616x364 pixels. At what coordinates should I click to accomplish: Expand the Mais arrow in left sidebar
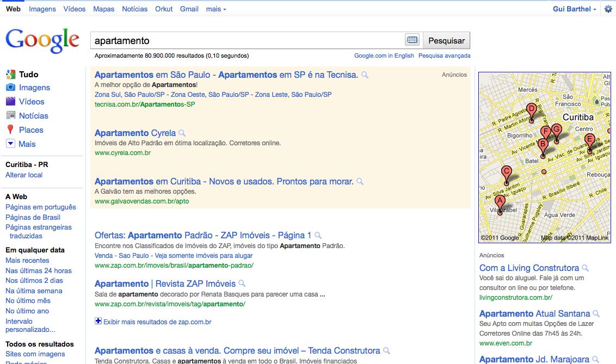pos(10,144)
